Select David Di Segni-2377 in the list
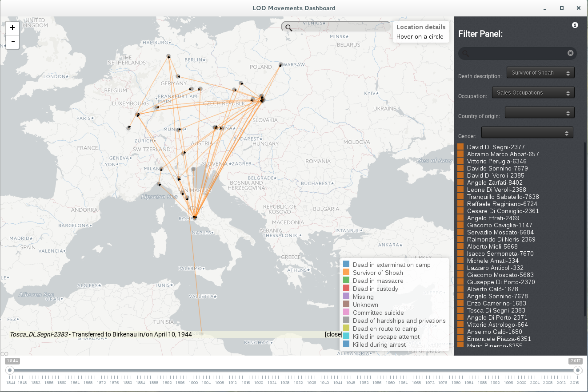 (496, 147)
